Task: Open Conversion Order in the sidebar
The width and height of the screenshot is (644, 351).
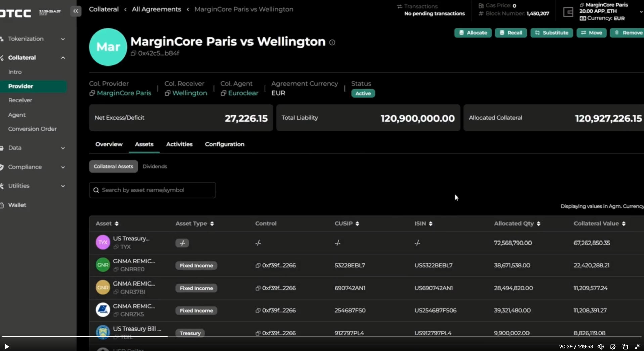Action: click(32, 129)
